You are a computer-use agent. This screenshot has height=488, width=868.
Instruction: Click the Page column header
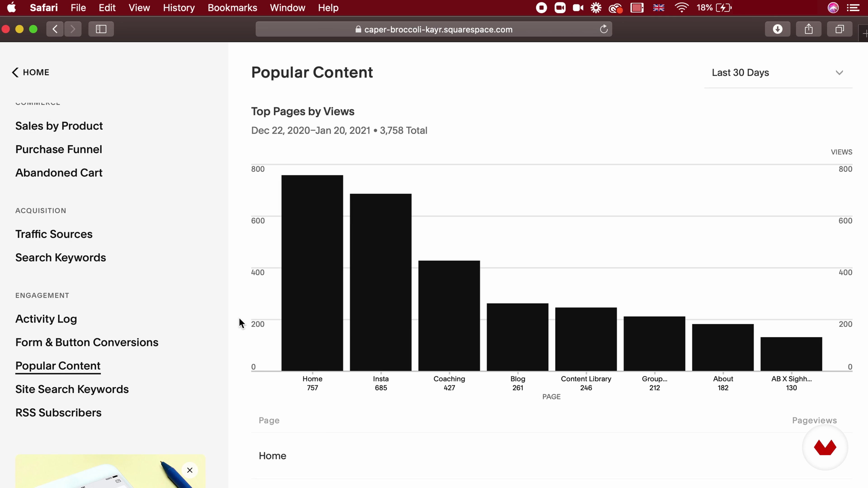click(269, 420)
